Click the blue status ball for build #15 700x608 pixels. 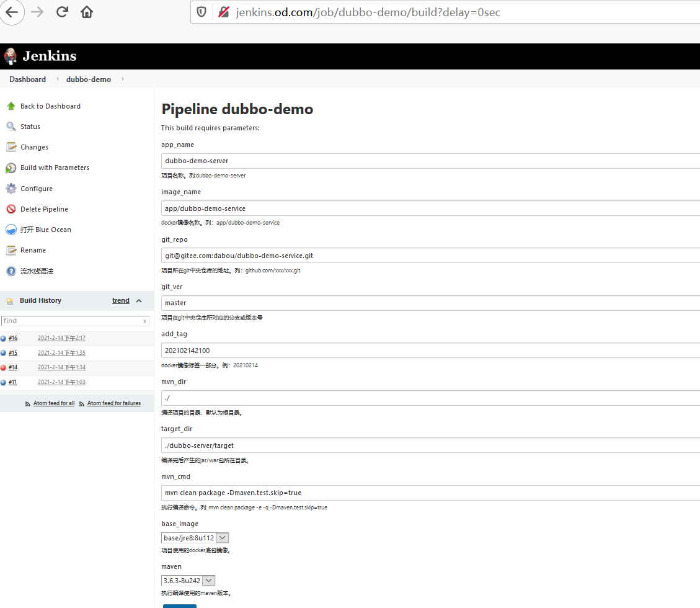[x=4, y=353]
